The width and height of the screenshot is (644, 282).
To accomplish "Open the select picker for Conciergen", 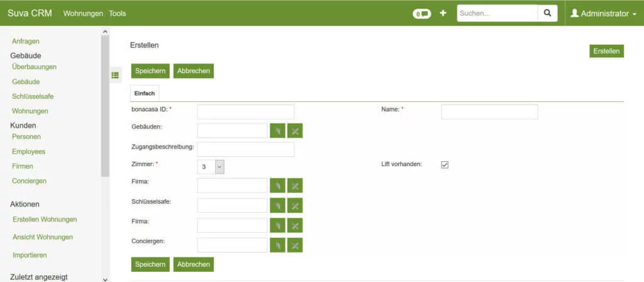I will click(x=277, y=245).
